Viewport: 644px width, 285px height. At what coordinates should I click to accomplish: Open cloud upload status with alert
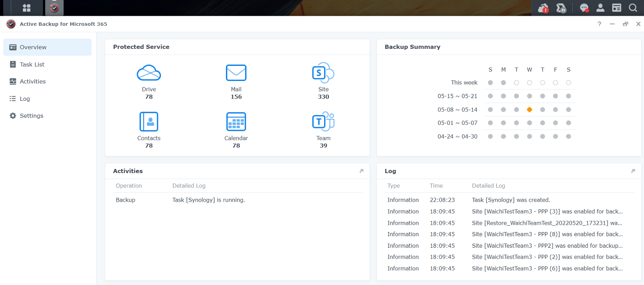point(543,8)
